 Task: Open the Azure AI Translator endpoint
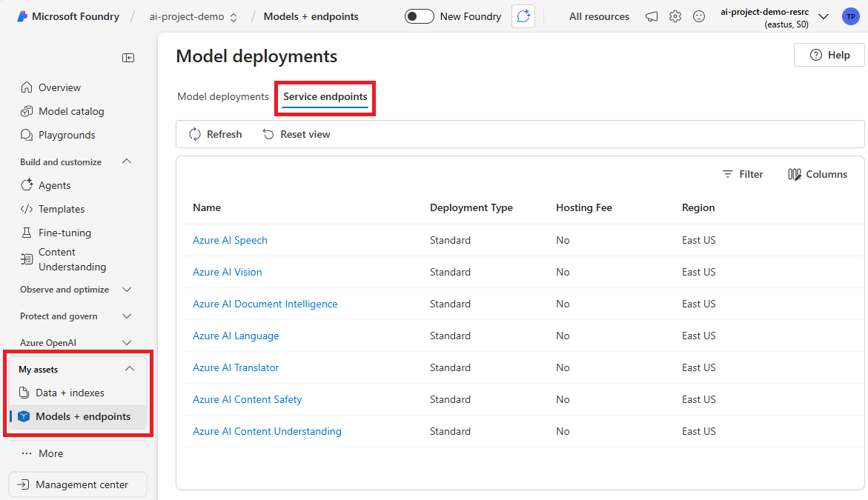click(x=236, y=368)
